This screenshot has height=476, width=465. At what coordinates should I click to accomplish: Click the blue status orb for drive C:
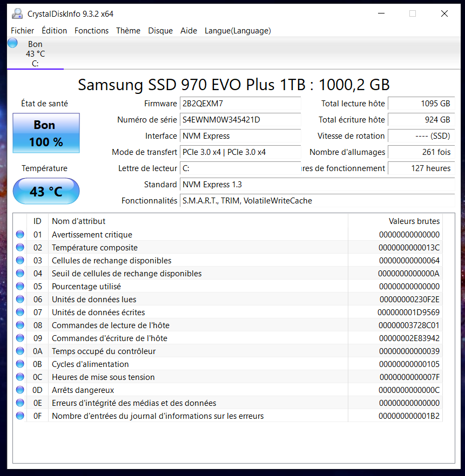pos(13,43)
